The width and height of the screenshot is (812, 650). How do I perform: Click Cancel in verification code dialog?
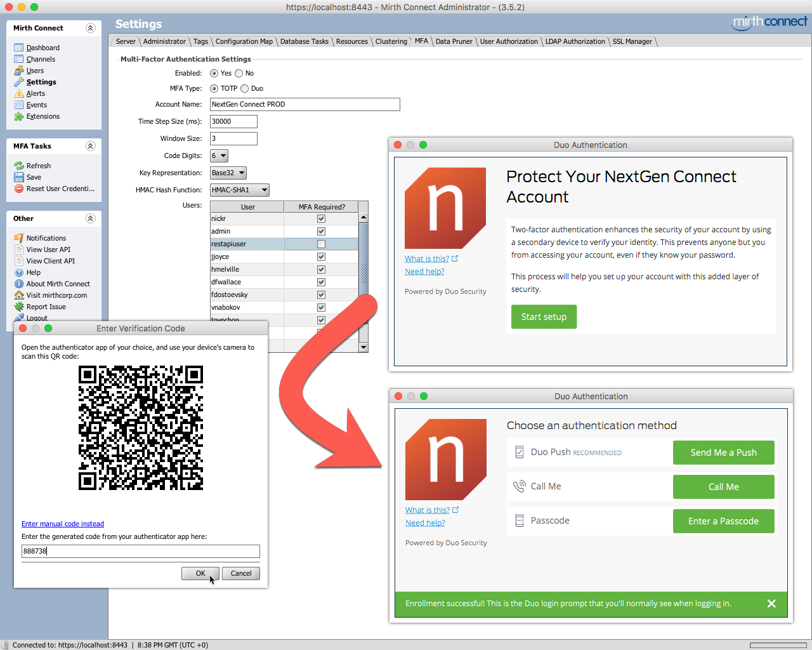[241, 573]
